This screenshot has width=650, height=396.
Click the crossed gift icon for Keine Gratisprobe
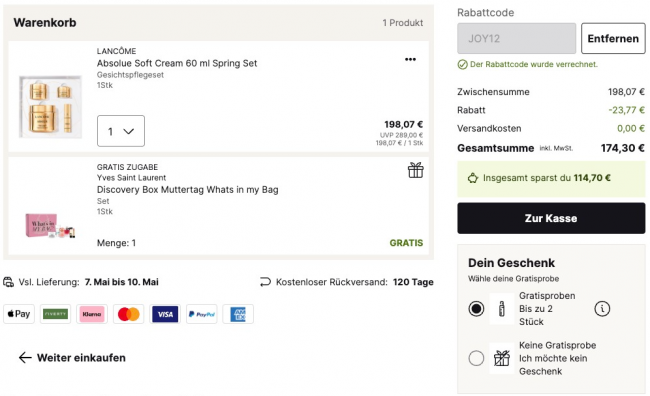click(502, 358)
